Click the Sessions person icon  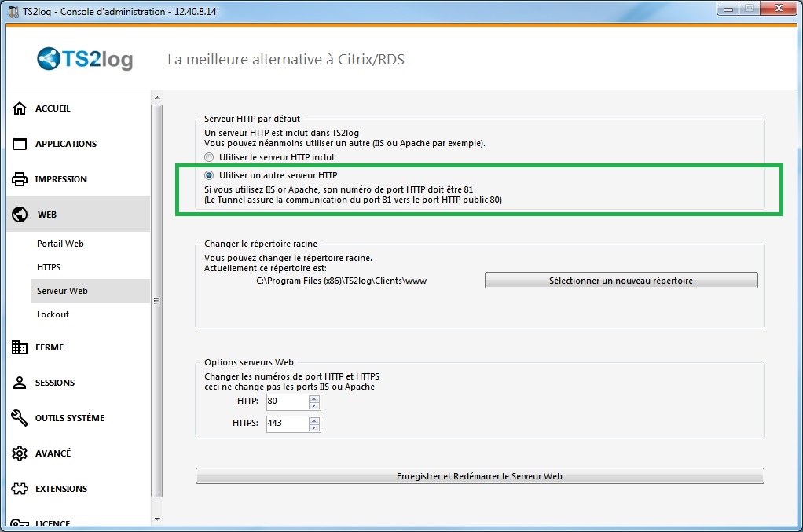(x=20, y=383)
